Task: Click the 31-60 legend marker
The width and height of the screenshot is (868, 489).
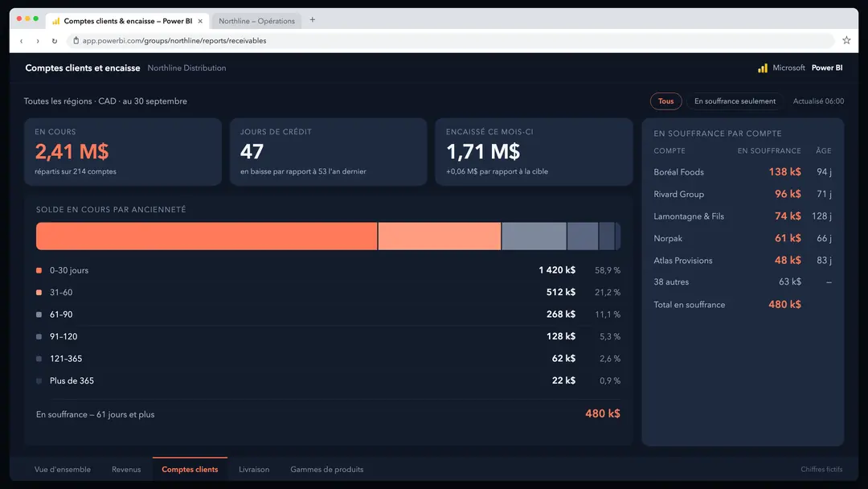Action: [39, 293]
